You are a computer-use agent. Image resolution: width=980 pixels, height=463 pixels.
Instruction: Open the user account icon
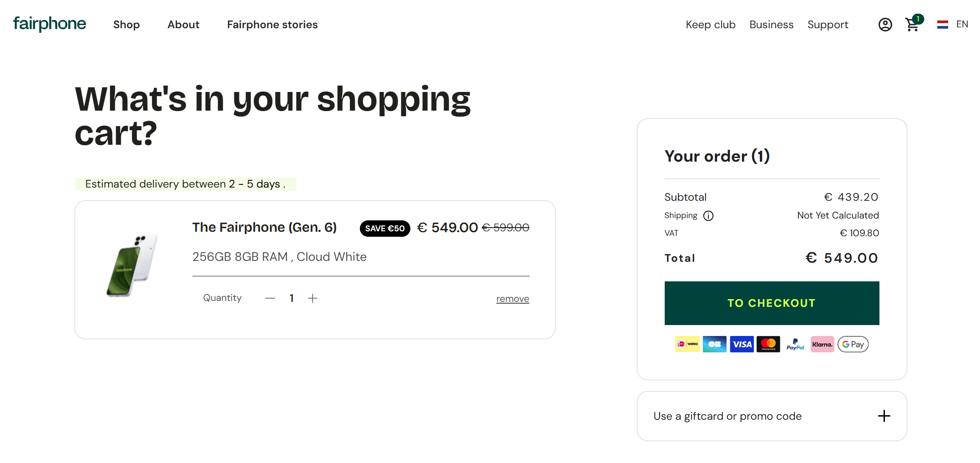click(x=884, y=25)
